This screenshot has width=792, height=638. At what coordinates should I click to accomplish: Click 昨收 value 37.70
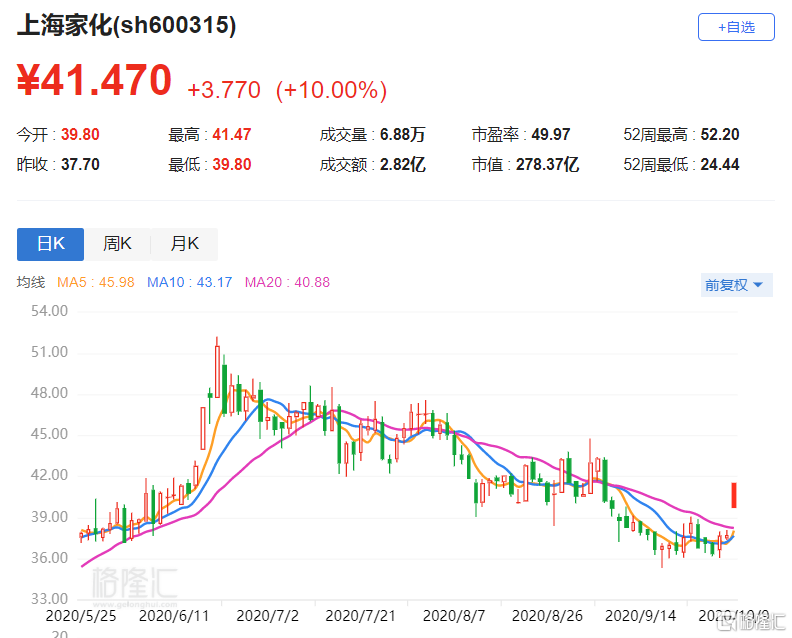pyautogui.click(x=80, y=165)
